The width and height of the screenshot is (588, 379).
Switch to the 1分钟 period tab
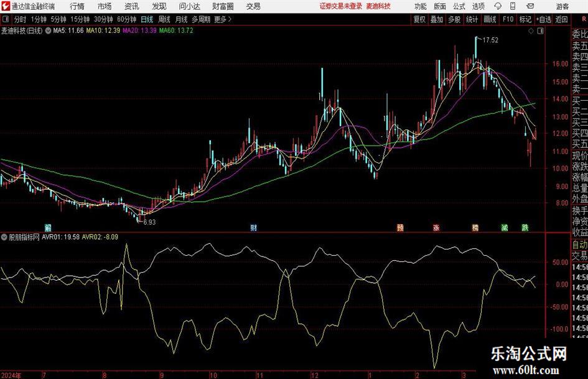point(39,19)
